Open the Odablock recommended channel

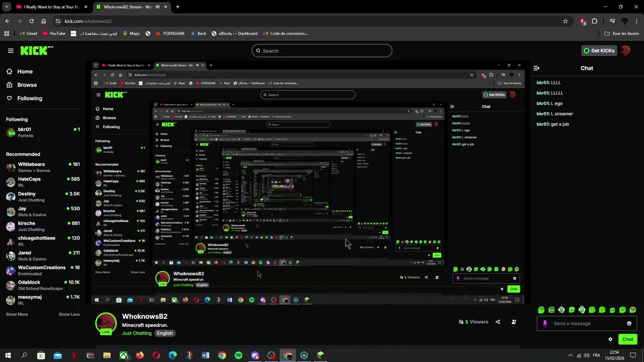point(43,285)
